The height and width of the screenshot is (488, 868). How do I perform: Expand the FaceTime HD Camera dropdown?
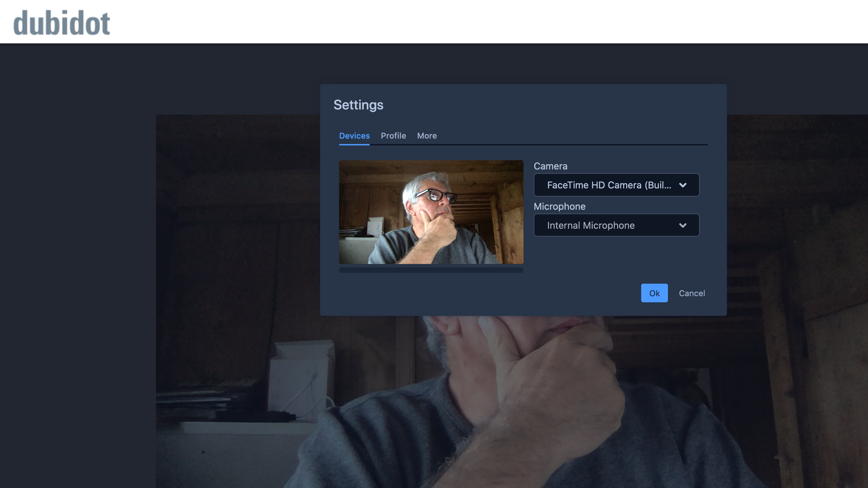click(609, 185)
